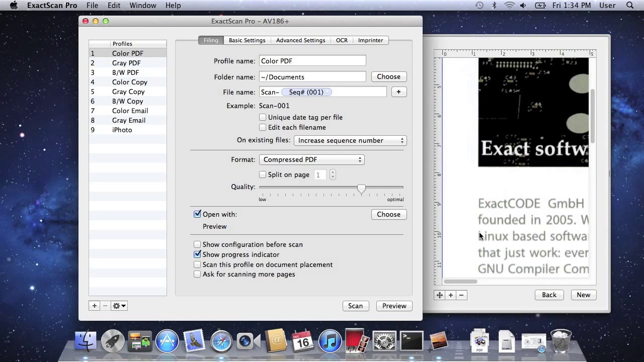The width and height of the screenshot is (644, 362).
Task: Open Mission Control from the Dock
Action: [x=140, y=341]
